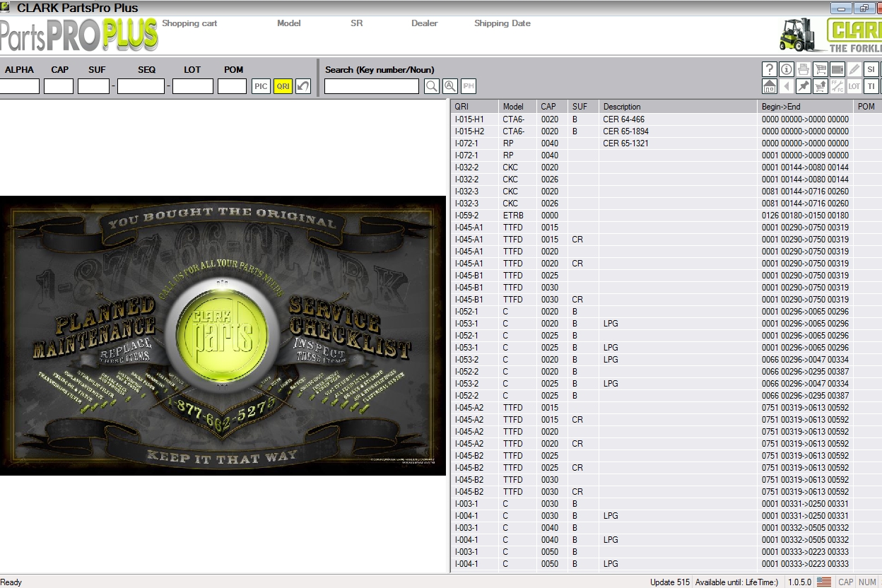Click the POM input field
The width and height of the screenshot is (882, 588).
(x=232, y=86)
